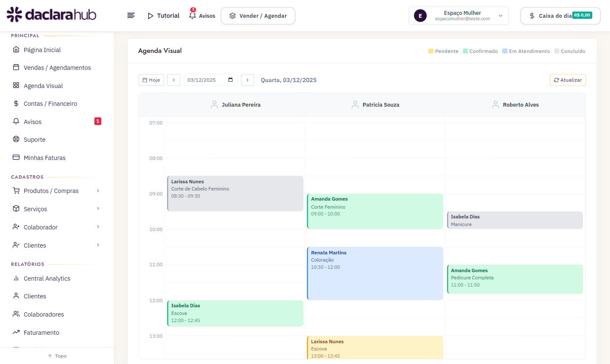Screen dimensions: 610x364
Task: Open Isabela Dias Manicure appointment
Action: click(x=515, y=220)
